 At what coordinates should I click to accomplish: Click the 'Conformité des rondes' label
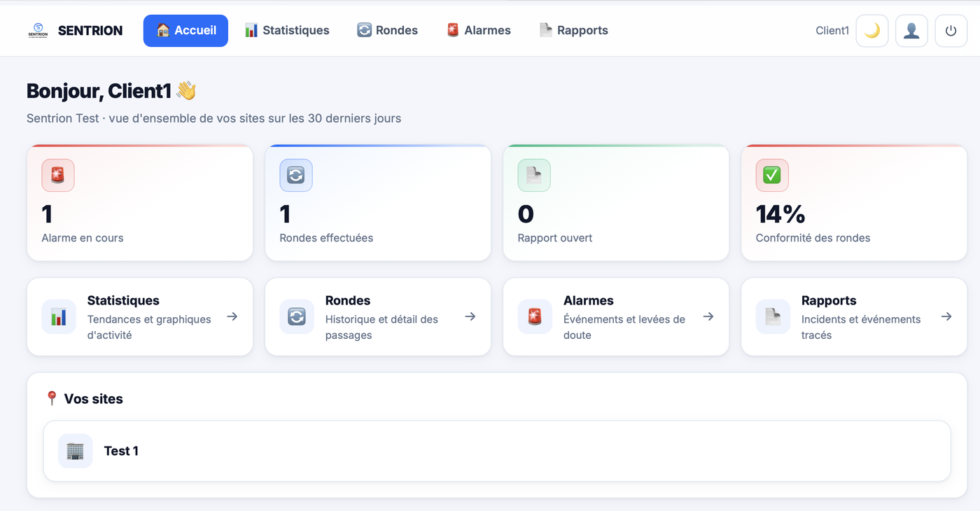click(813, 238)
